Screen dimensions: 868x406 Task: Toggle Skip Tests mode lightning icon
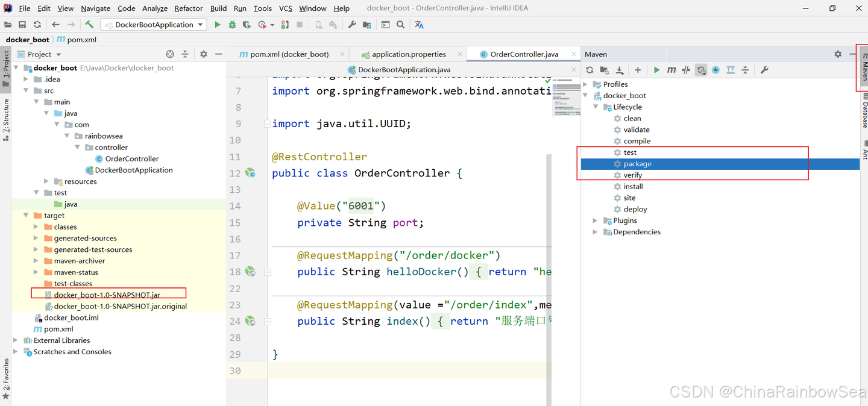[x=715, y=70]
